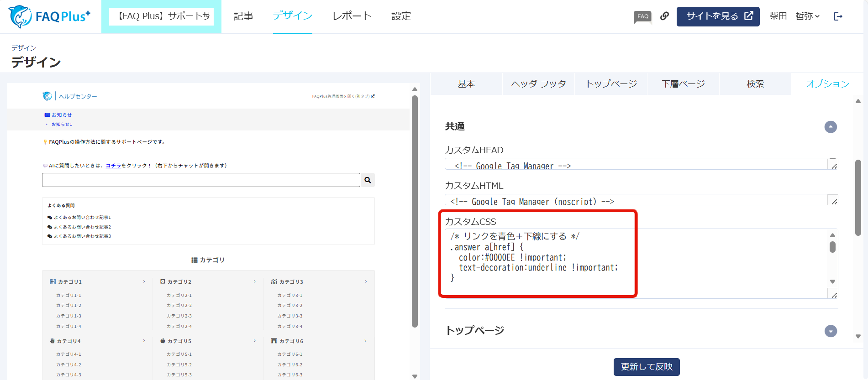Select the 検索 tab

[x=755, y=84]
